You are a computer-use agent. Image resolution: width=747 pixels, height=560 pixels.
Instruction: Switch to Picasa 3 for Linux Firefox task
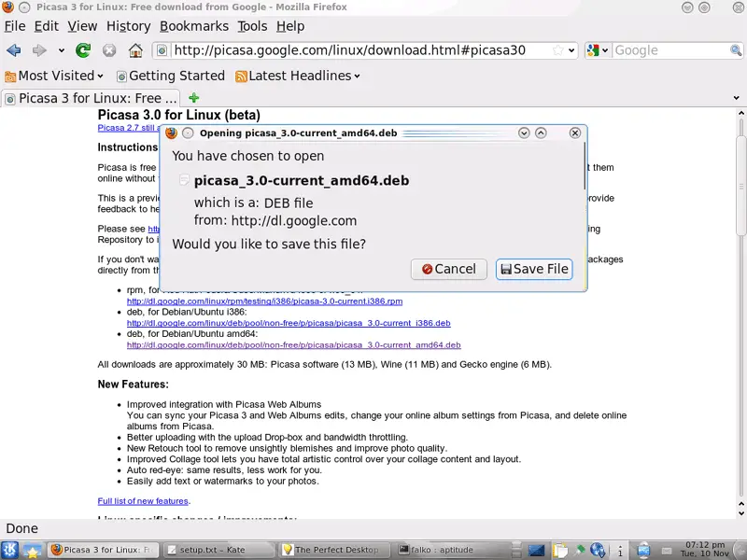(x=104, y=550)
